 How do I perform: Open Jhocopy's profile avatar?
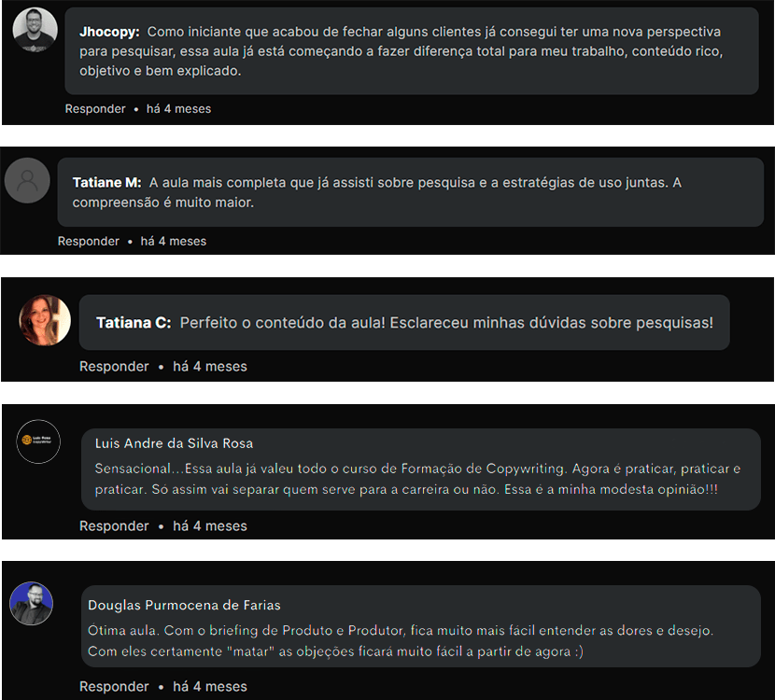pos(35,30)
